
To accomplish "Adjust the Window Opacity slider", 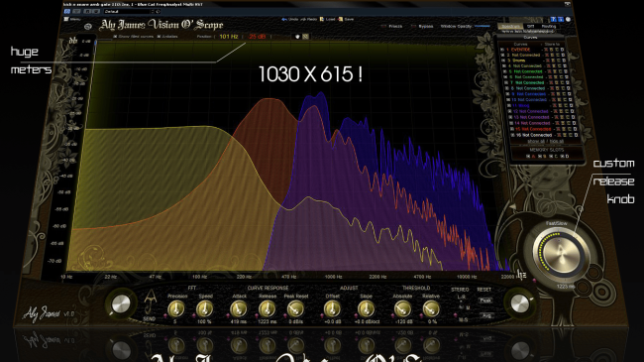I will click(x=483, y=27).
